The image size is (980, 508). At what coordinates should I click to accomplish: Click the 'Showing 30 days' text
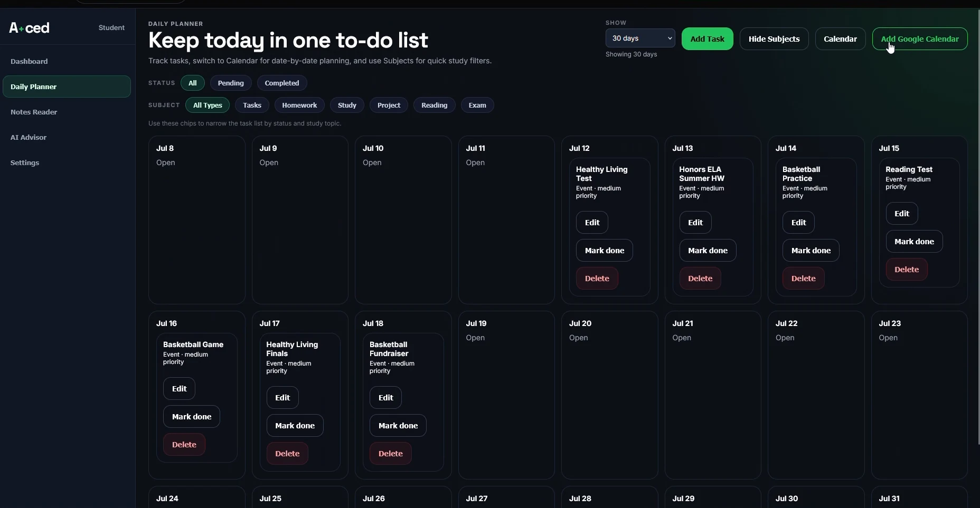pos(631,54)
